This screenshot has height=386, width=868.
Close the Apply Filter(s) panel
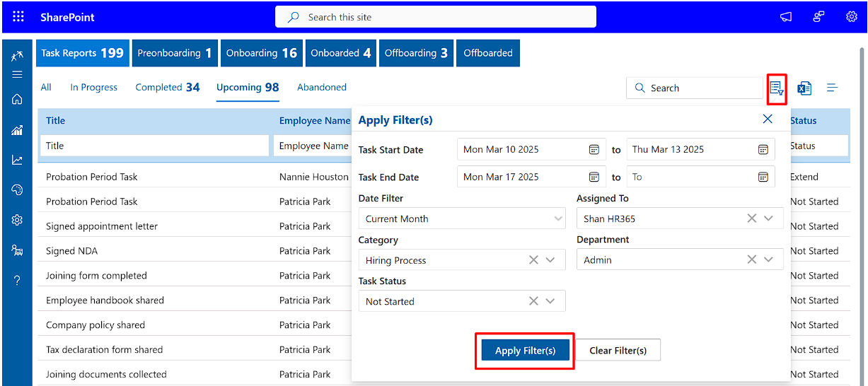point(768,119)
